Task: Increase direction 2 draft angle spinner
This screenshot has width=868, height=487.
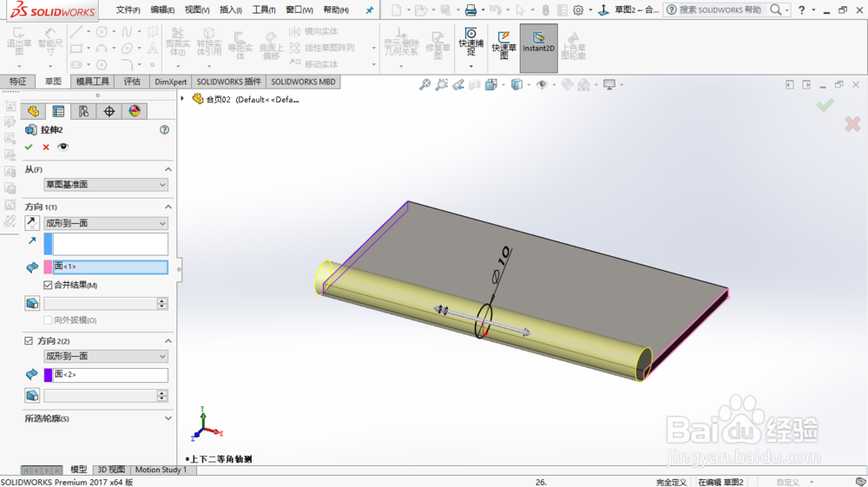Action: 162,392
